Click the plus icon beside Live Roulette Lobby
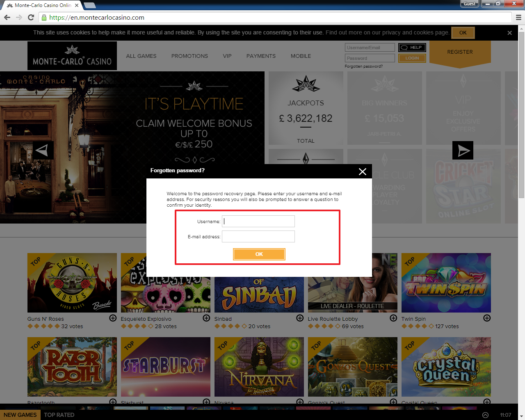The image size is (525, 420). [393, 318]
